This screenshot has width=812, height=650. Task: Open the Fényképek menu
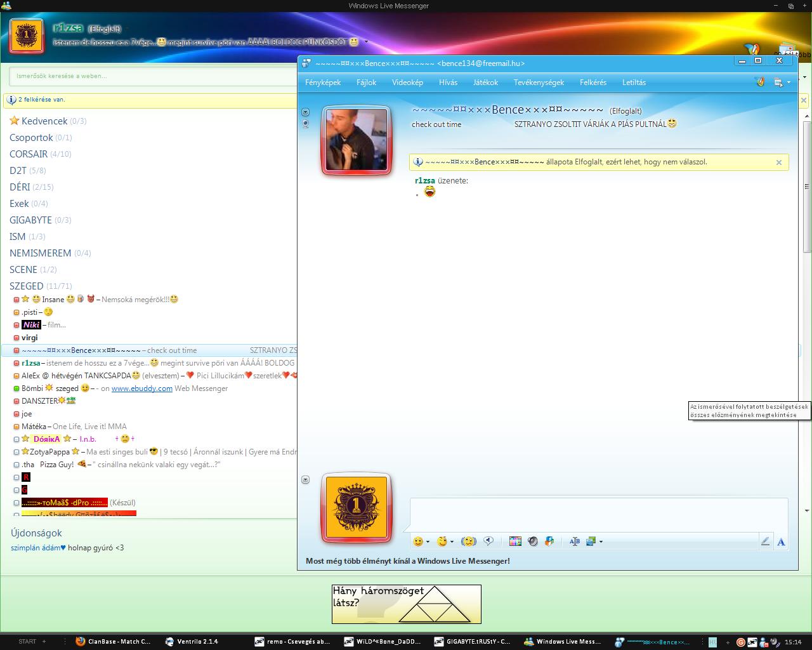[323, 83]
